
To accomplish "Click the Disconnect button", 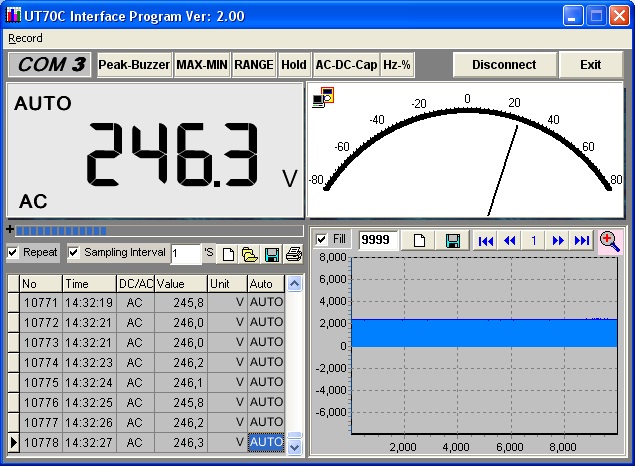I will [504, 64].
